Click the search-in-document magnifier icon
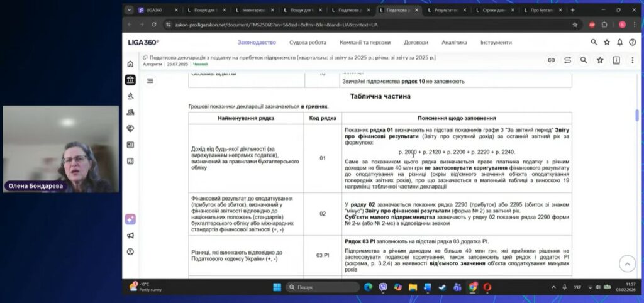Viewport: 644px width, 303px height. tap(584, 60)
